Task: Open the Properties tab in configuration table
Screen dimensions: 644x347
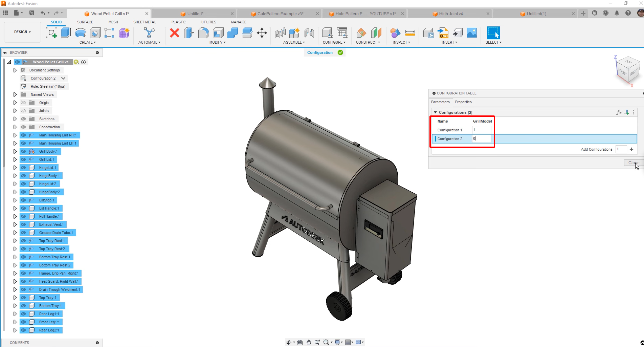Action: point(463,102)
